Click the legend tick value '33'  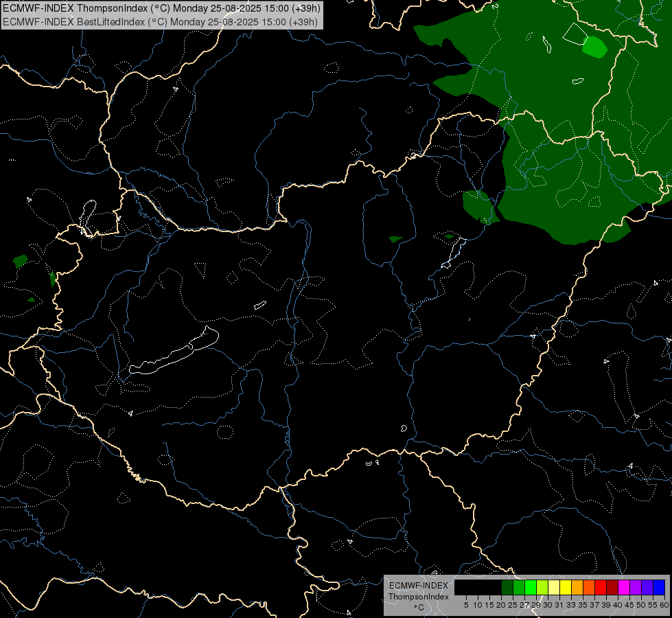[x=571, y=605]
